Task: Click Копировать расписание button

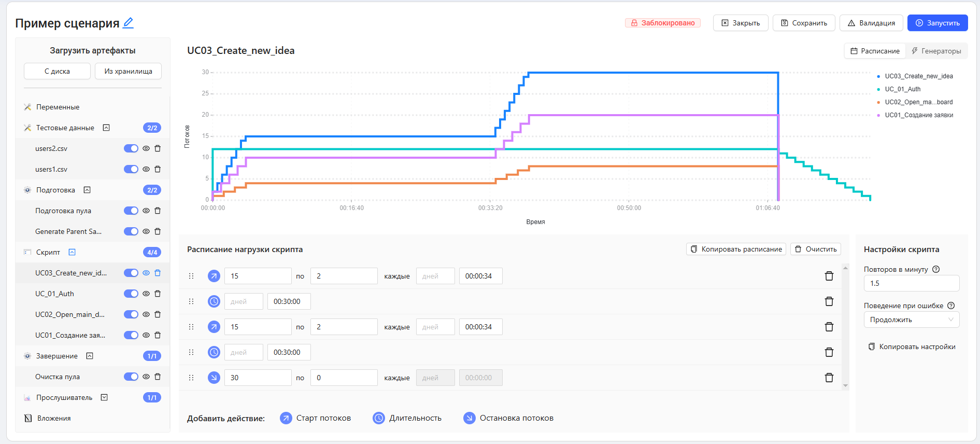Action: coord(736,249)
